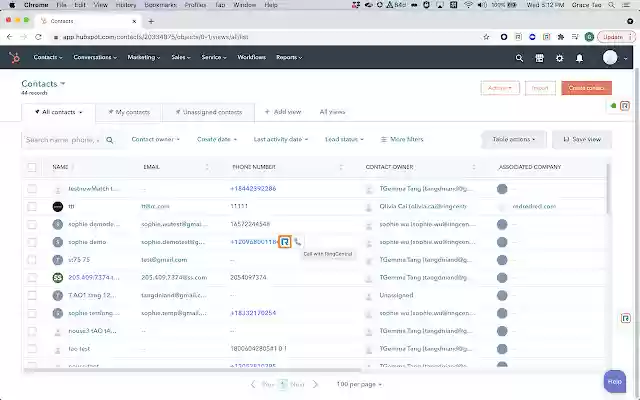Toggle the select-all checkbox in table header
Viewport: 640px width, 400px height.
pos(32,167)
